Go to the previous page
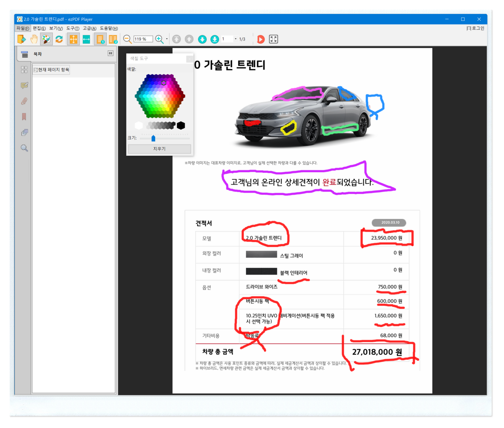Viewport: 504px width, 428px height. [x=189, y=39]
